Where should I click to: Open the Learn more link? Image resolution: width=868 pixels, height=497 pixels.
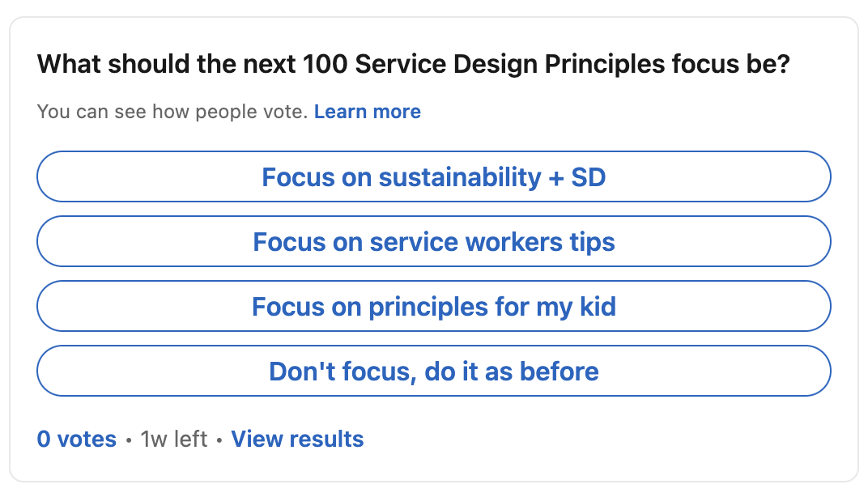pos(367,112)
